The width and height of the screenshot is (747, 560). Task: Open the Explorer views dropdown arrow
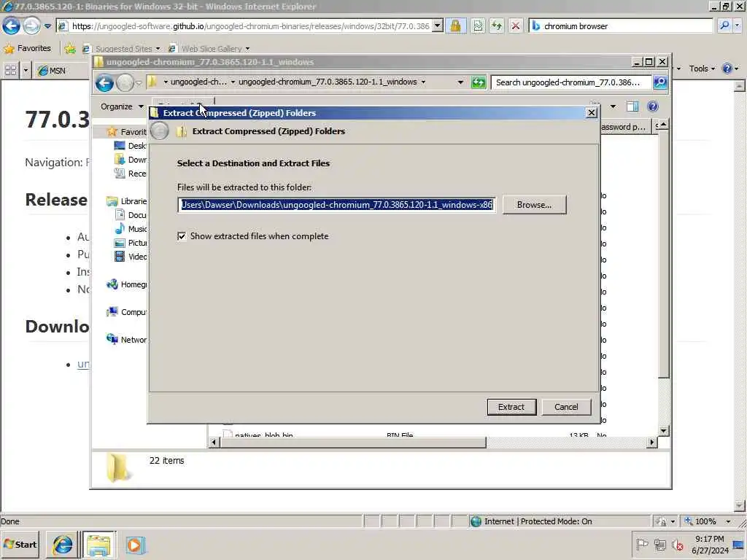(613, 106)
